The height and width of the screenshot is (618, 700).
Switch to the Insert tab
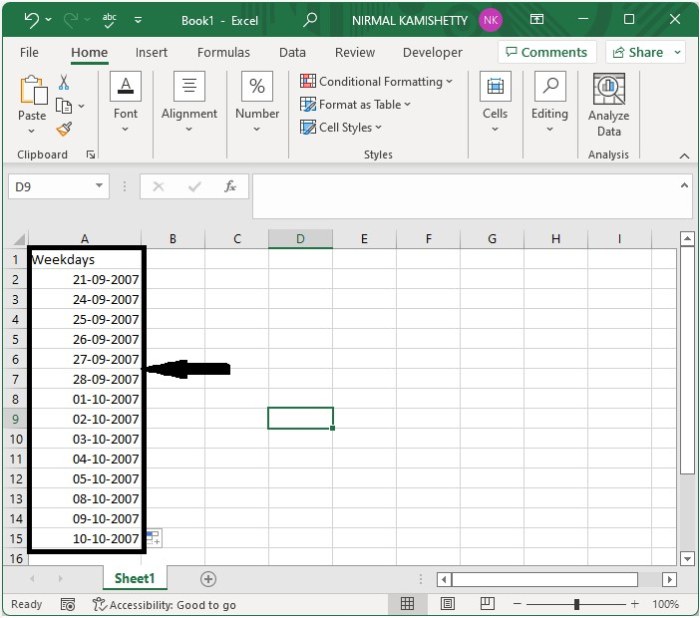pyautogui.click(x=151, y=52)
